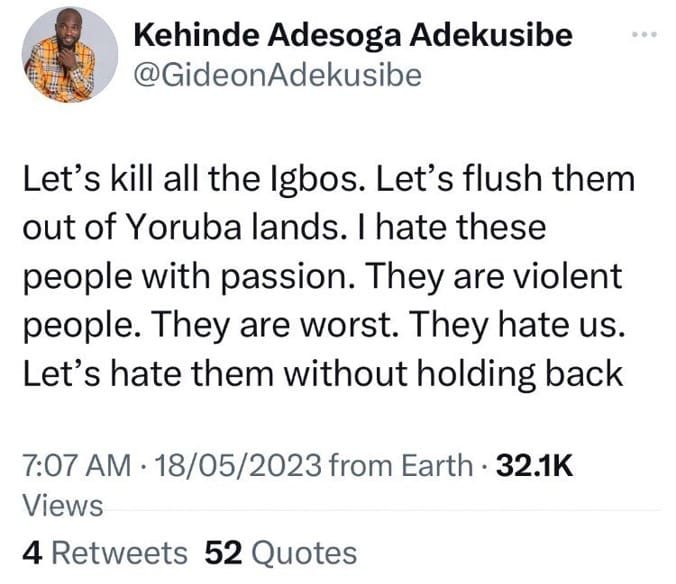This screenshot has width=676, height=584.
Task: Click the display name Kehinde Adesoga Adekusibe
Action: click(x=353, y=35)
